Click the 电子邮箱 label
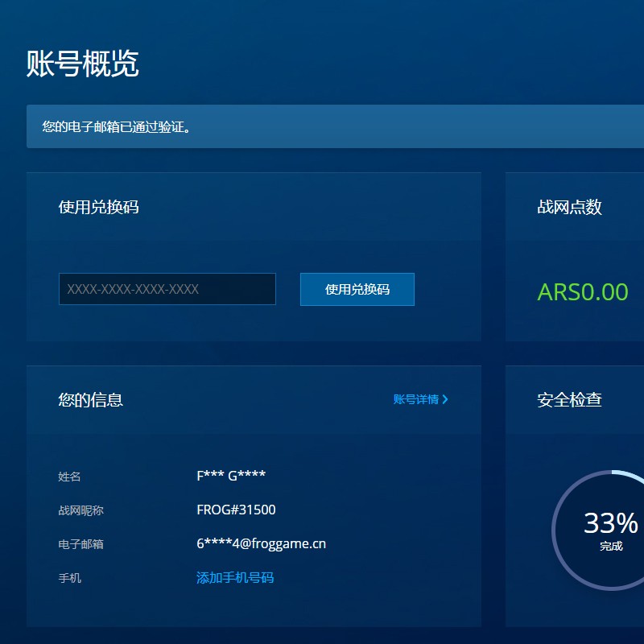This screenshot has width=644, height=644. [x=81, y=544]
